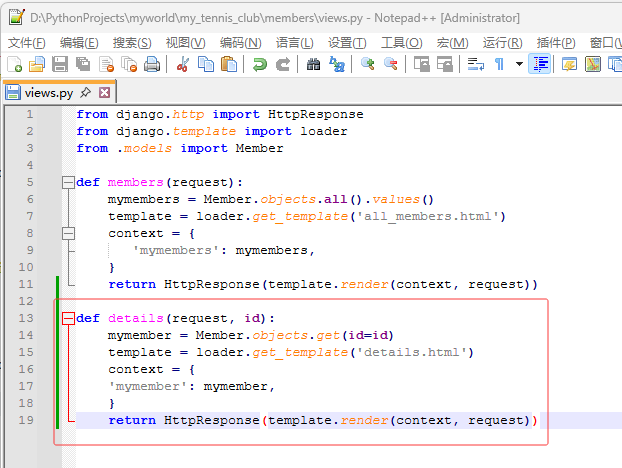Screen dimensions: 622x468
Task: Click line number 12 in the margin
Action: pos(26,301)
